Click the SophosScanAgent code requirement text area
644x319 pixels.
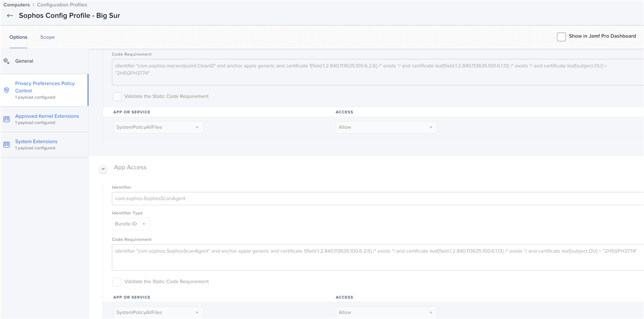point(378,257)
